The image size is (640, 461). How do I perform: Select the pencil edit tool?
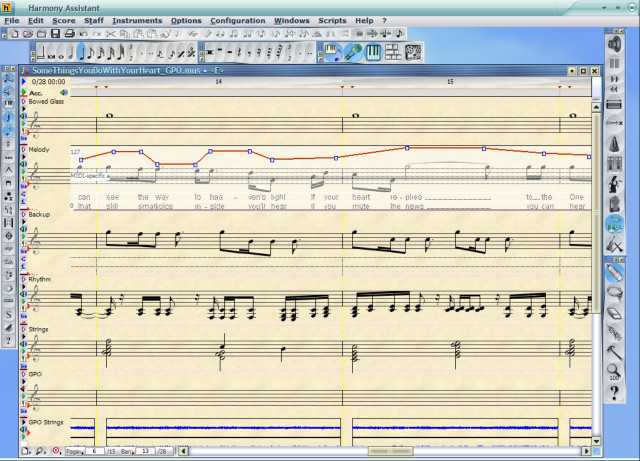(x=614, y=273)
